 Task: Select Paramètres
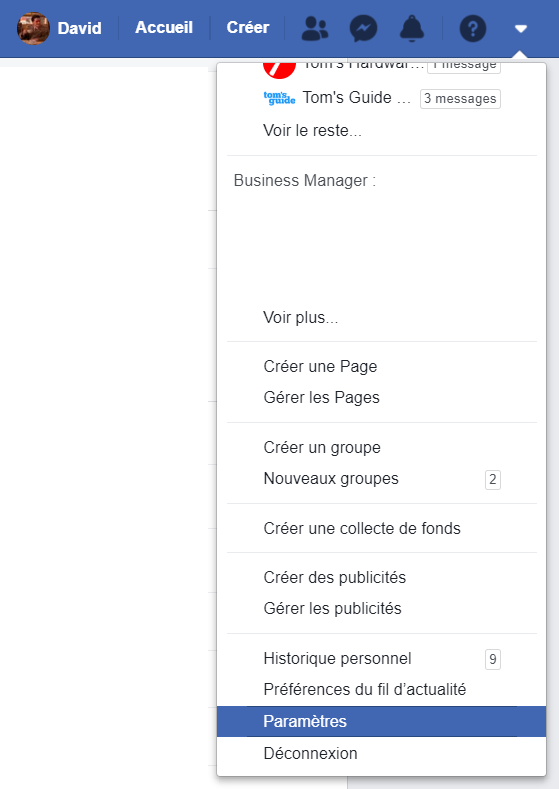click(x=381, y=722)
